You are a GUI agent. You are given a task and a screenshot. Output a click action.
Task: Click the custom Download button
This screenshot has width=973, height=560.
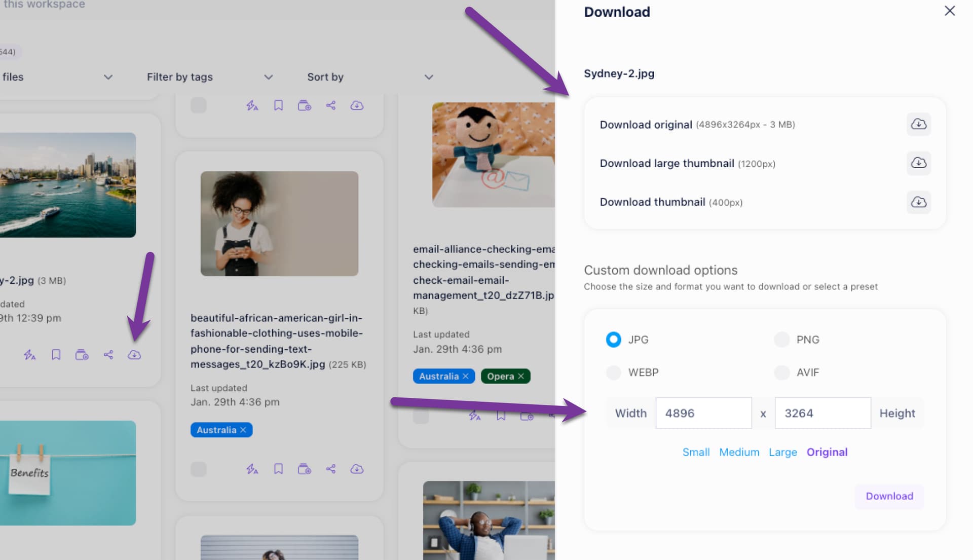(889, 496)
